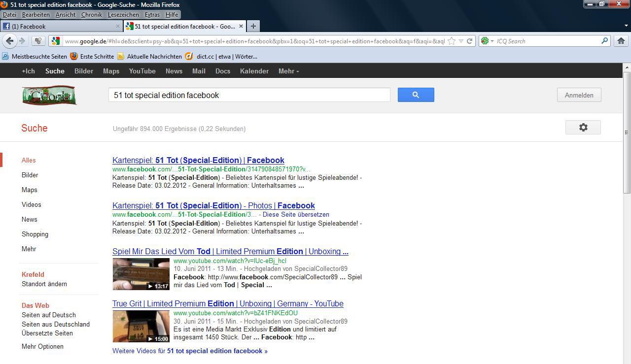Select the Google search results tab
This screenshot has height=364, width=631.
click(184, 26)
